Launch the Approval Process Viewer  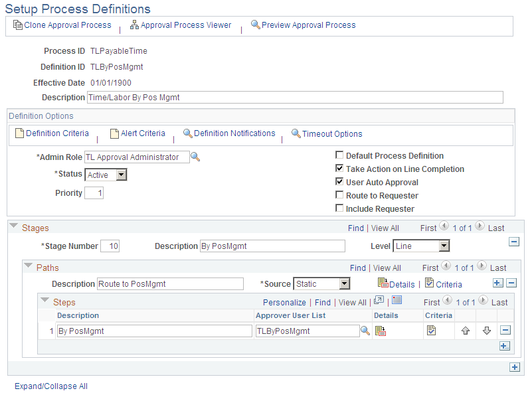coord(181,25)
